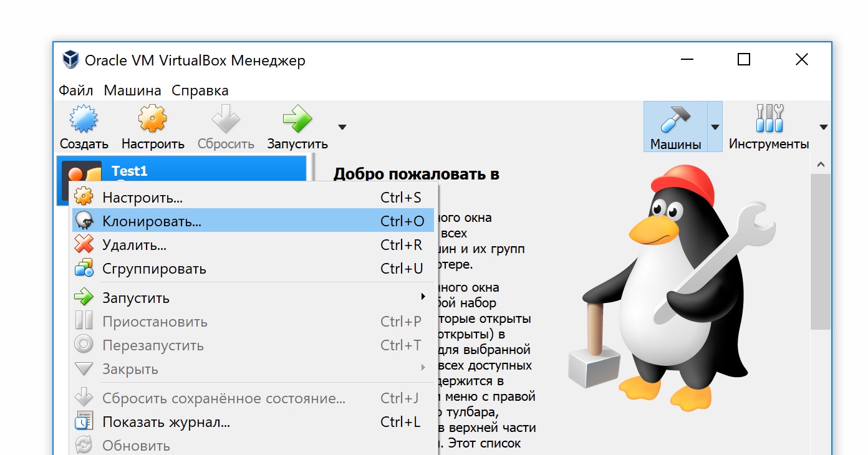Expand the Запустить submenu arrow in context menu
This screenshot has width=868, height=455.
[423, 297]
